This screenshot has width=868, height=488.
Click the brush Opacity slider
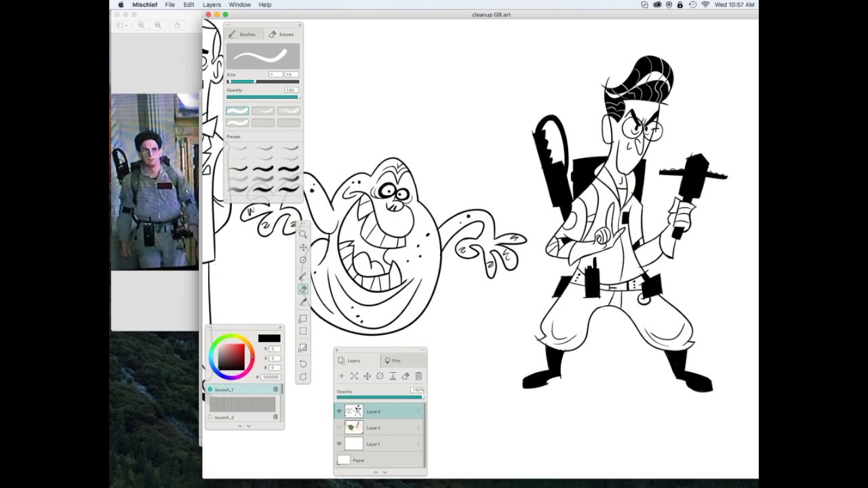coord(263,97)
